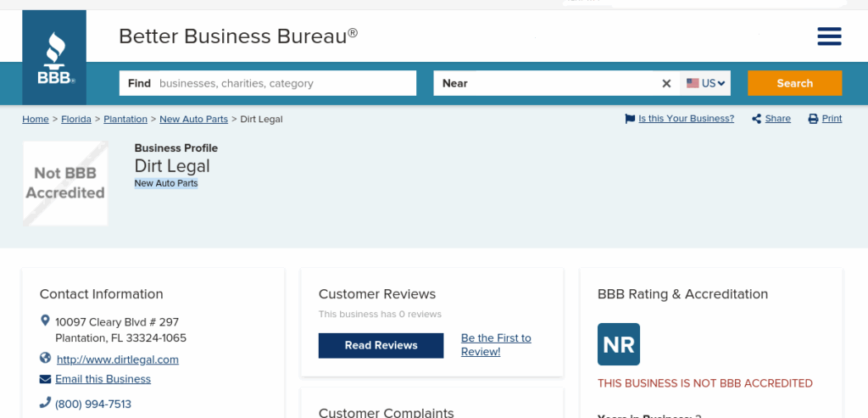
Task: Click the Print printer icon
Action: coord(813,119)
